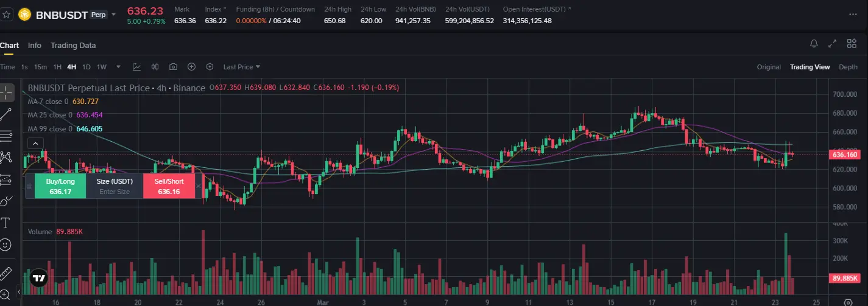
Task: Click the plus circle add icon
Action: click(191, 67)
